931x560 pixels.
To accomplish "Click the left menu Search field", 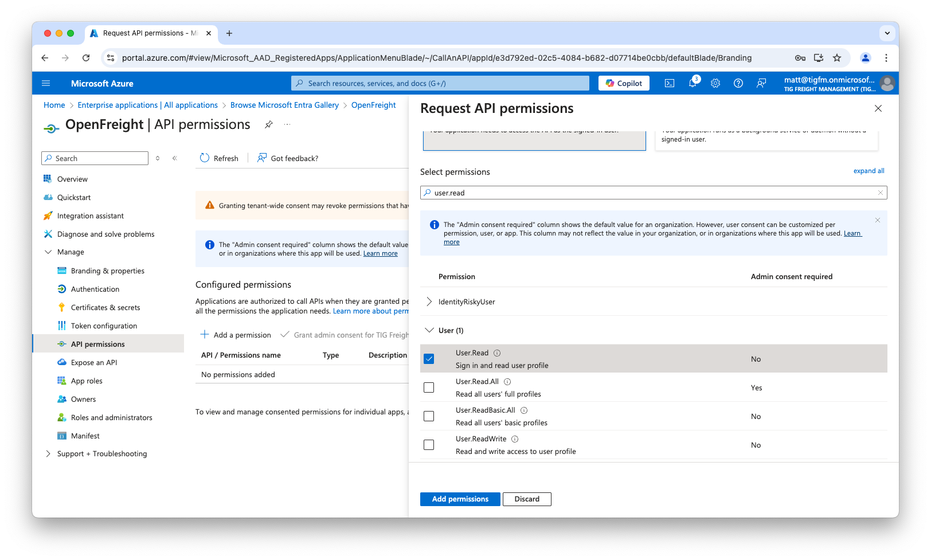I will click(95, 158).
